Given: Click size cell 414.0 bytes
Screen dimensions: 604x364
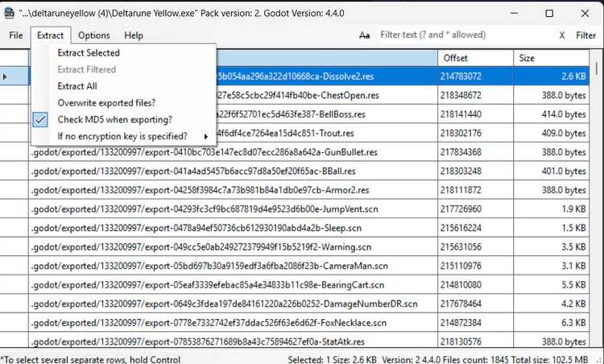Looking at the screenshot, I should pyautogui.click(x=551, y=114).
